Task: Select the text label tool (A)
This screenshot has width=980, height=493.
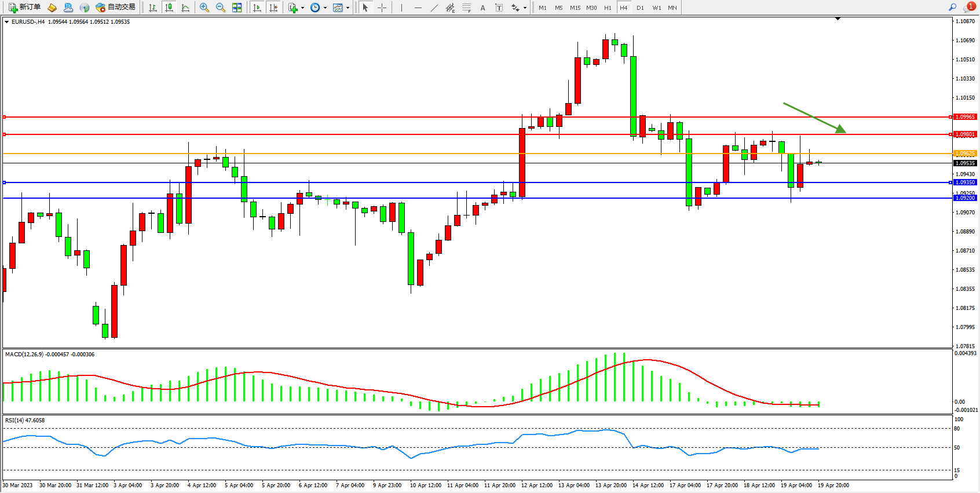Action: (x=482, y=8)
